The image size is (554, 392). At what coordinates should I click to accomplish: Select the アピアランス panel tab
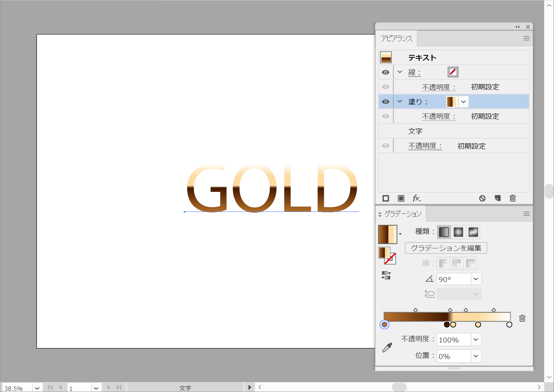(x=397, y=38)
